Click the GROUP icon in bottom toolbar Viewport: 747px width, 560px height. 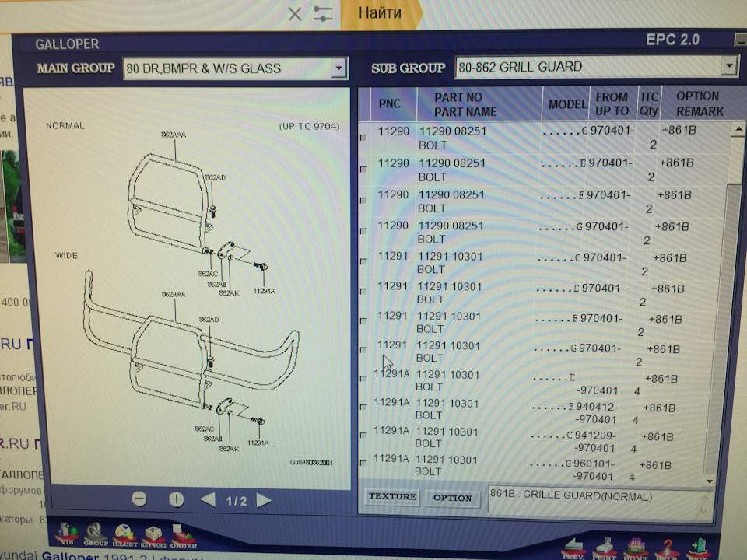(96, 533)
